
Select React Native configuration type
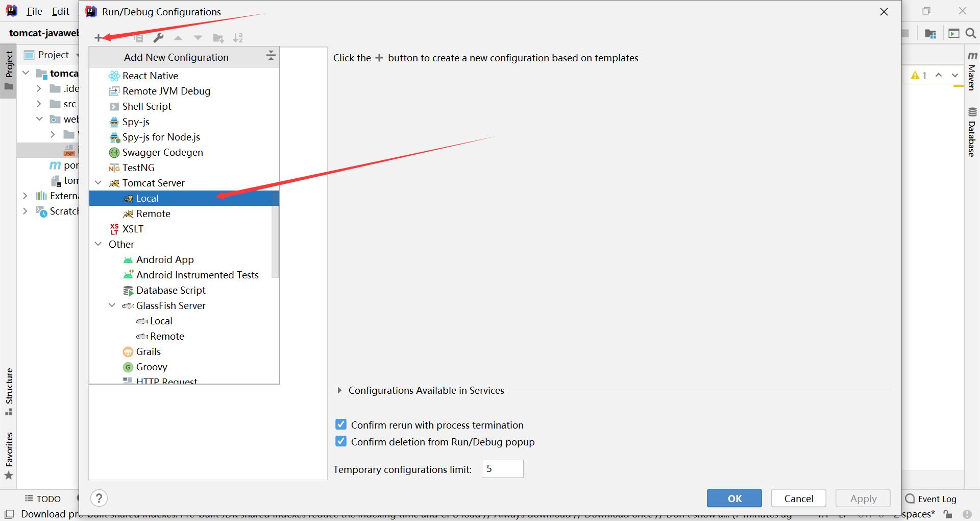pos(184,76)
